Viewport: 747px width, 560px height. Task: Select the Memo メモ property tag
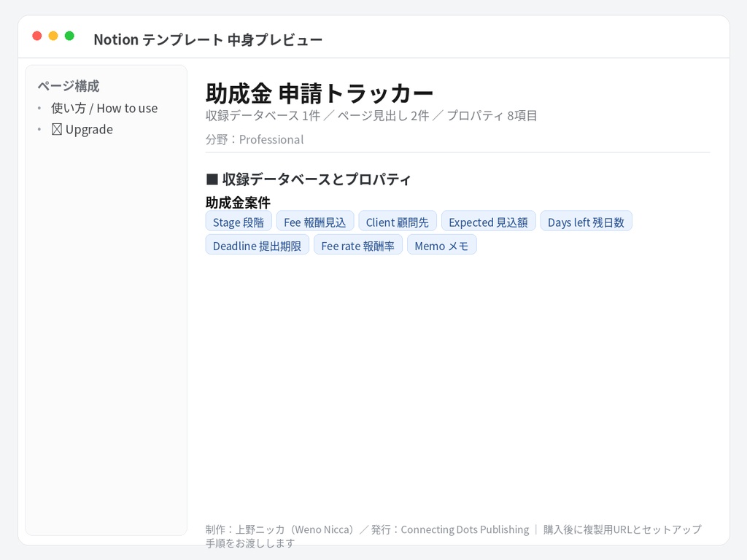click(x=441, y=246)
